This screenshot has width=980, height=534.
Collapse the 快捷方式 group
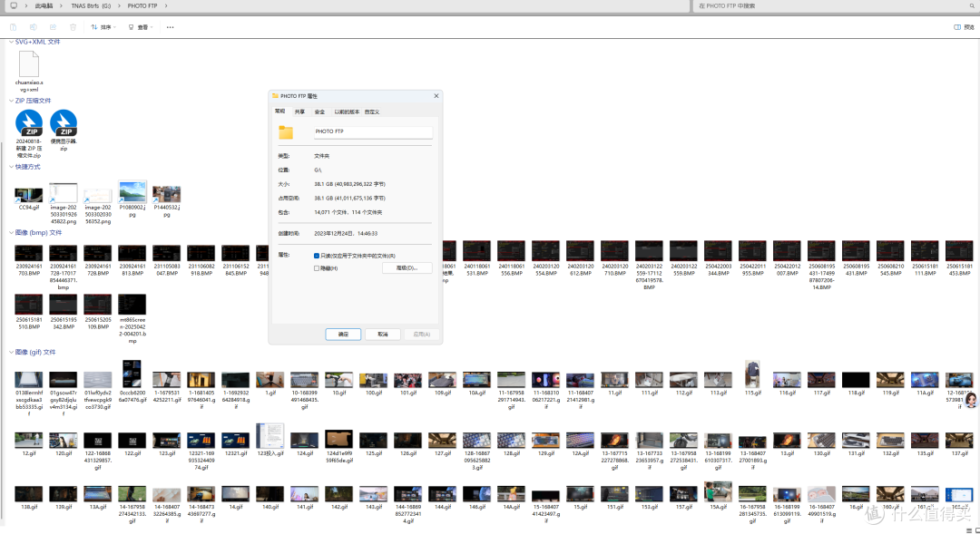(x=11, y=167)
